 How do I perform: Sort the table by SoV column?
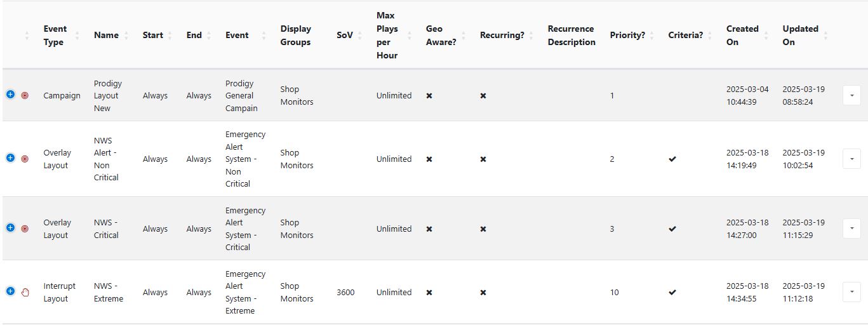click(349, 36)
